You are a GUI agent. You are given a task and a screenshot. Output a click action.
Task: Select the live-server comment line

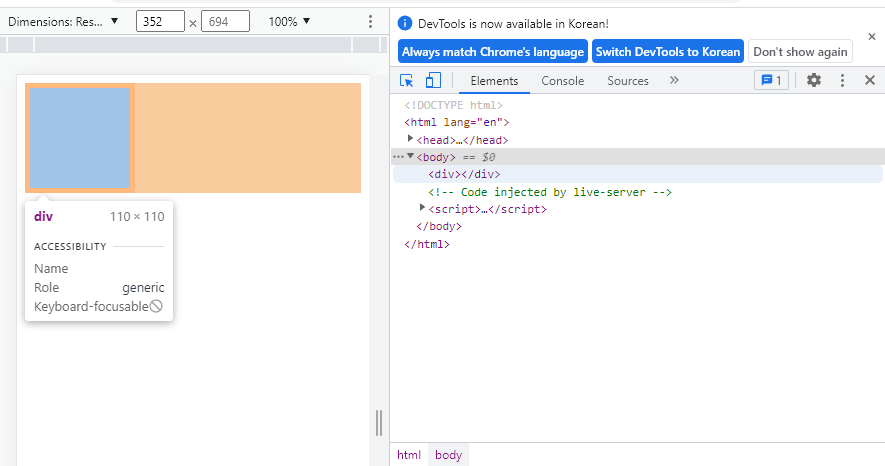pos(550,192)
